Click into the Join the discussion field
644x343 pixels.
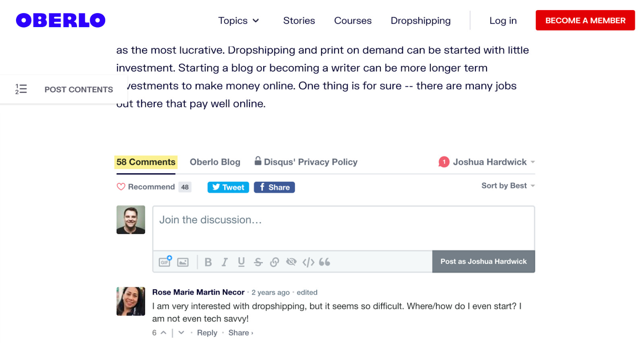[x=343, y=228]
